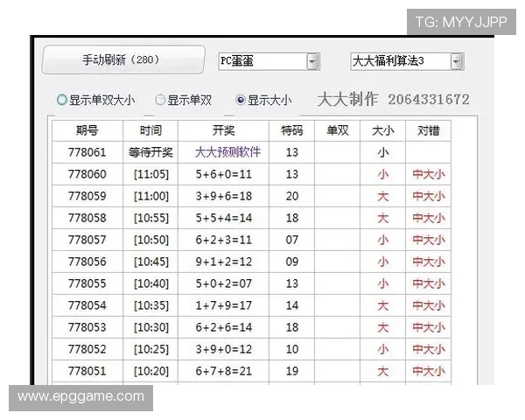
Task: Click result 9+1+2=12 cell
Action: coord(223,262)
